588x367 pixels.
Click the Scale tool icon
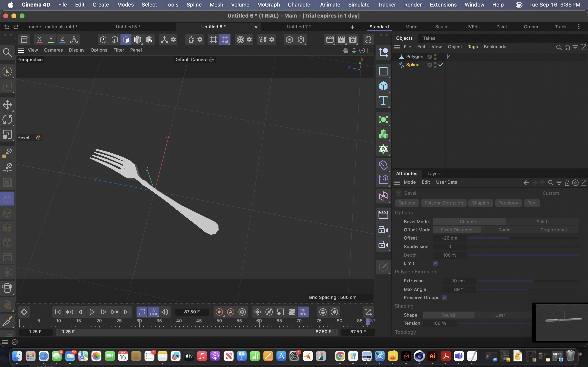coord(7,134)
